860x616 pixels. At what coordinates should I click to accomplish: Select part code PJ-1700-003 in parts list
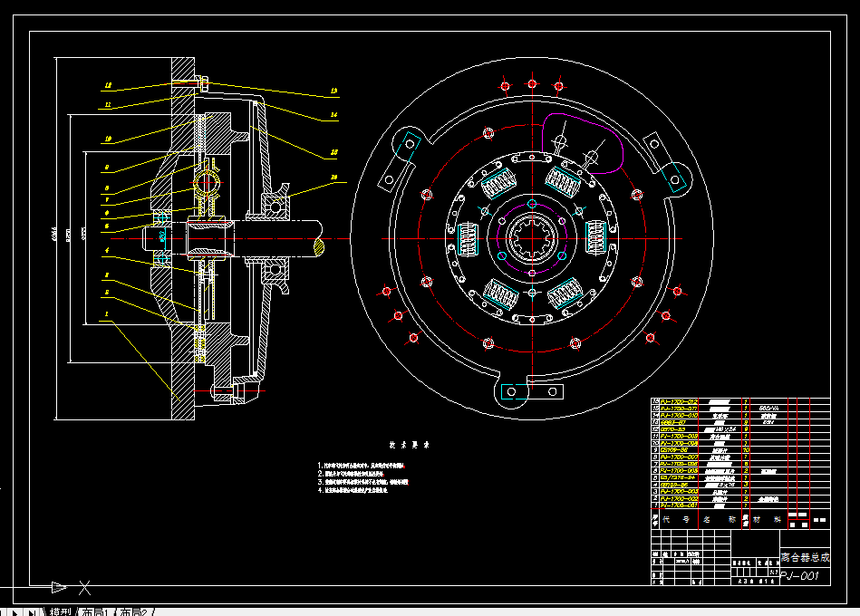(x=679, y=492)
